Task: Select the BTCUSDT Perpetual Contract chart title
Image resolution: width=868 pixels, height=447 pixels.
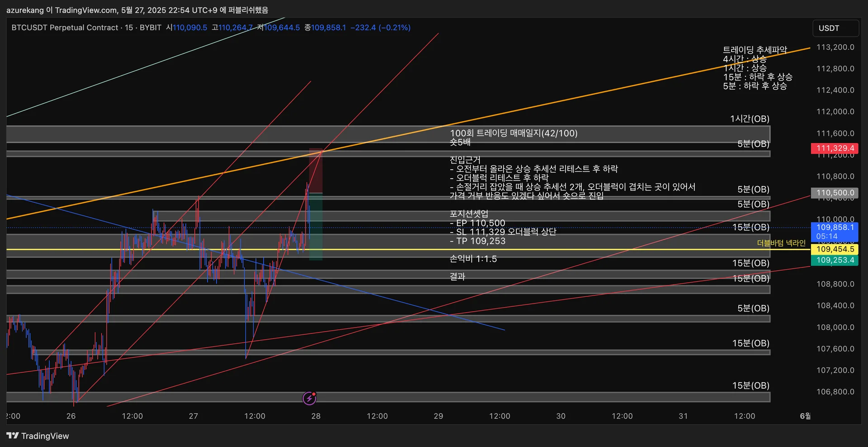Action: tap(65, 28)
